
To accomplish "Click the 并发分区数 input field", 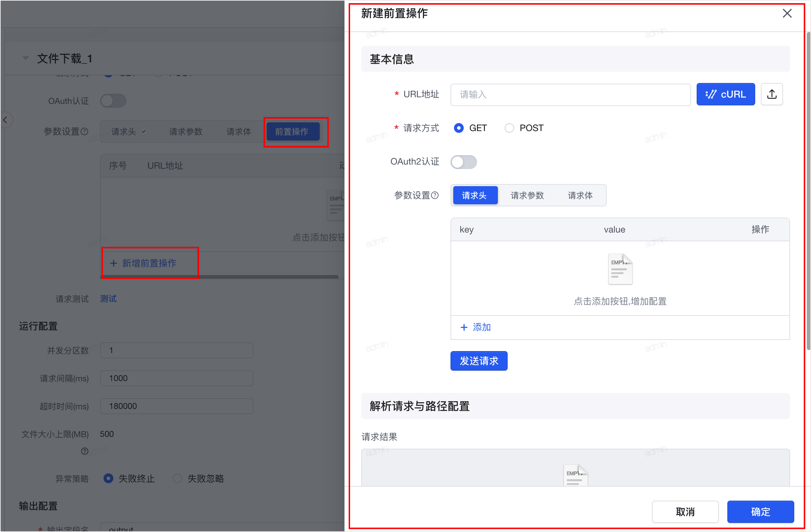I will [176, 350].
